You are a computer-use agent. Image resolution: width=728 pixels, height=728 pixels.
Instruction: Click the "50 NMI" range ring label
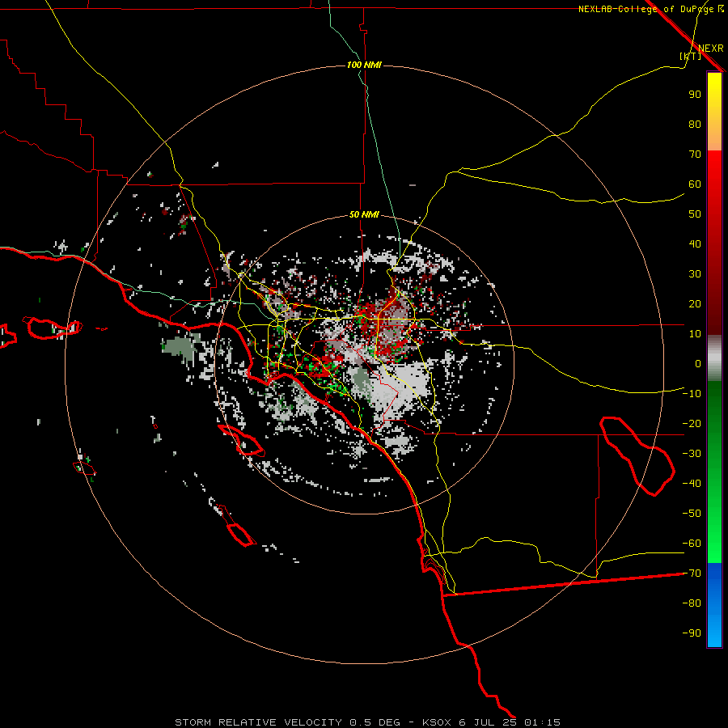tap(364, 214)
